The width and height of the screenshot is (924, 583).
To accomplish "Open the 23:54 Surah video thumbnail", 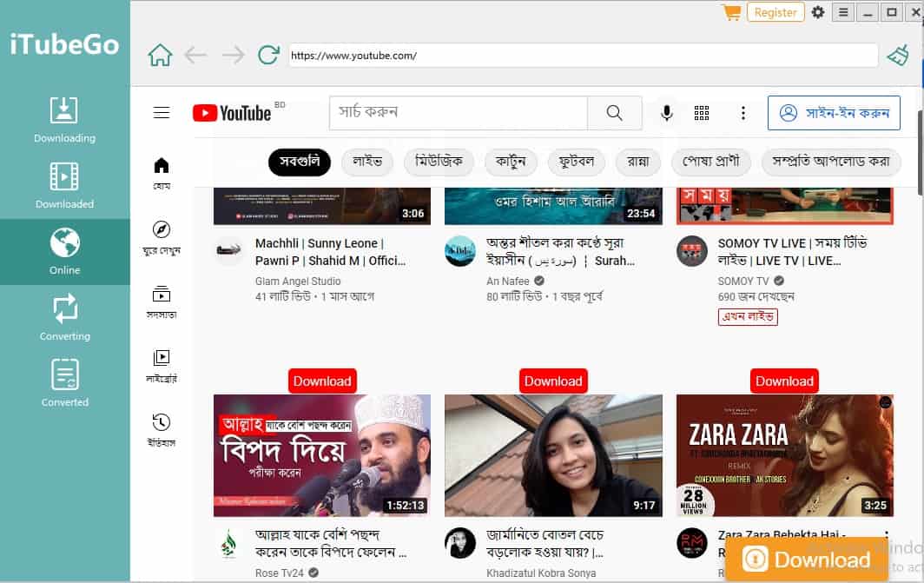I will tap(553, 206).
